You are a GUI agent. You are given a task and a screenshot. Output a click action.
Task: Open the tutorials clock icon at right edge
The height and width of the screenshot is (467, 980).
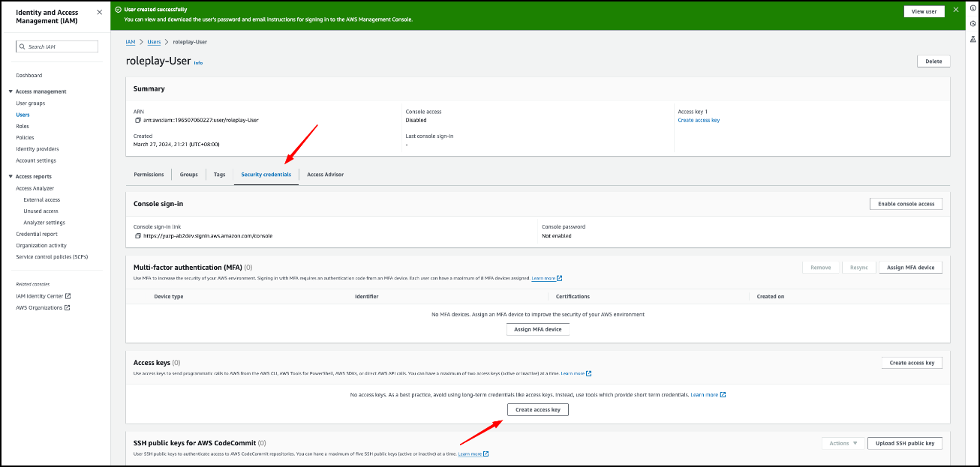coord(973,23)
